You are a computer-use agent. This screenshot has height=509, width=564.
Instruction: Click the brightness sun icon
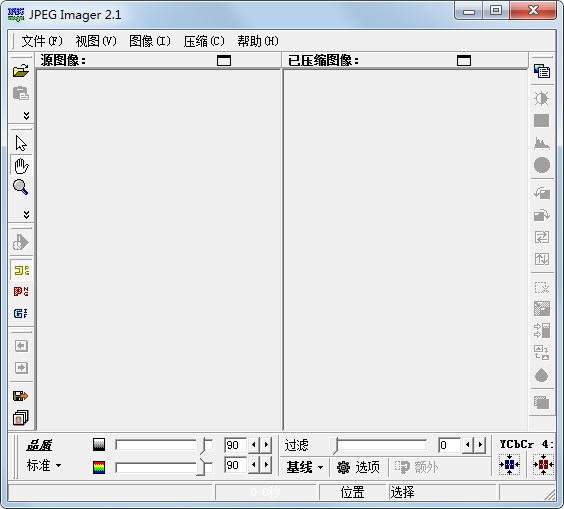click(542, 99)
